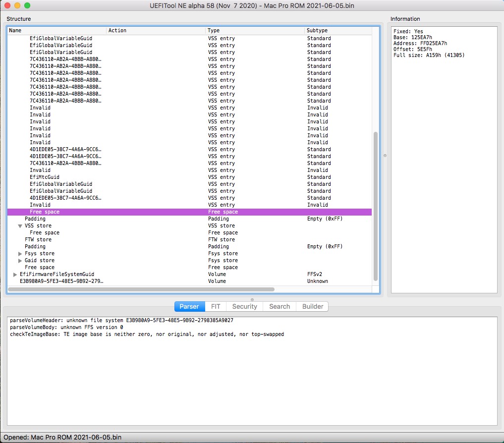Sort by the Name column header
The image size is (504, 443).
(x=56, y=31)
